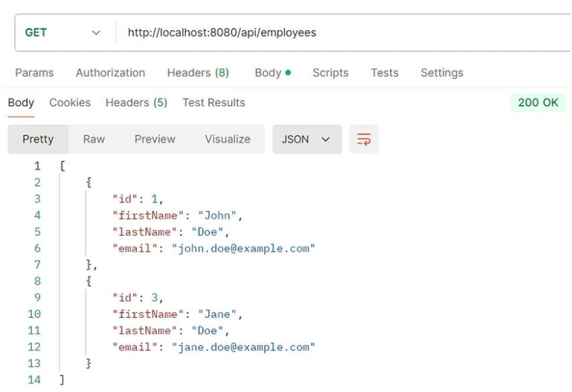Select the response Body tab
Image resolution: width=572 pixels, height=392 pixels.
(21, 103)
